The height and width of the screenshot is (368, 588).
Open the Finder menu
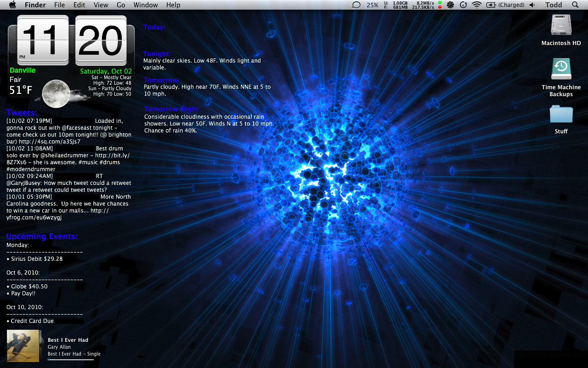click(35, 5)
